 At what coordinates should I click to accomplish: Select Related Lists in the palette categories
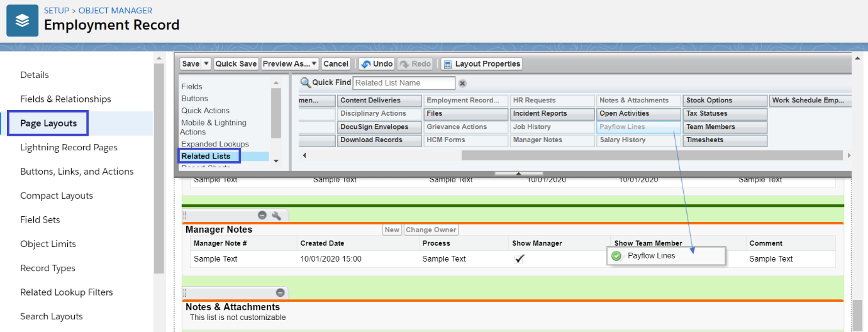tap(206, 156)
